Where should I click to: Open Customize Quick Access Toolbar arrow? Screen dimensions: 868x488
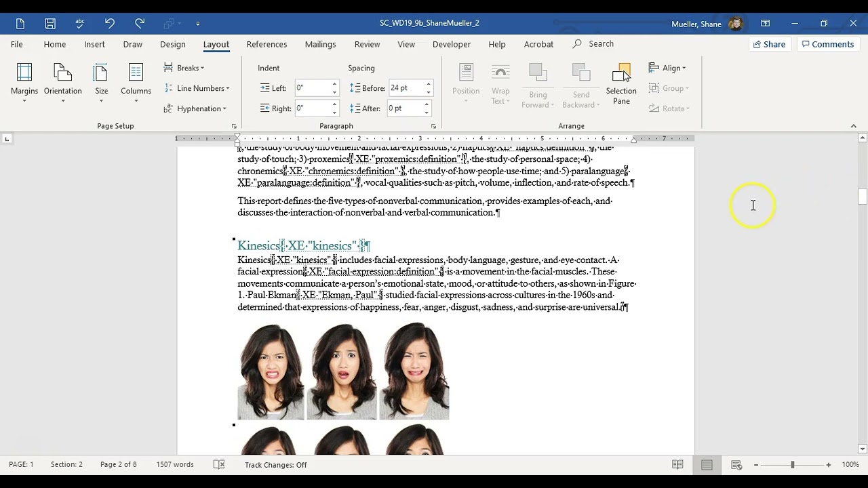pyautogui.click(x=198, y=24)
